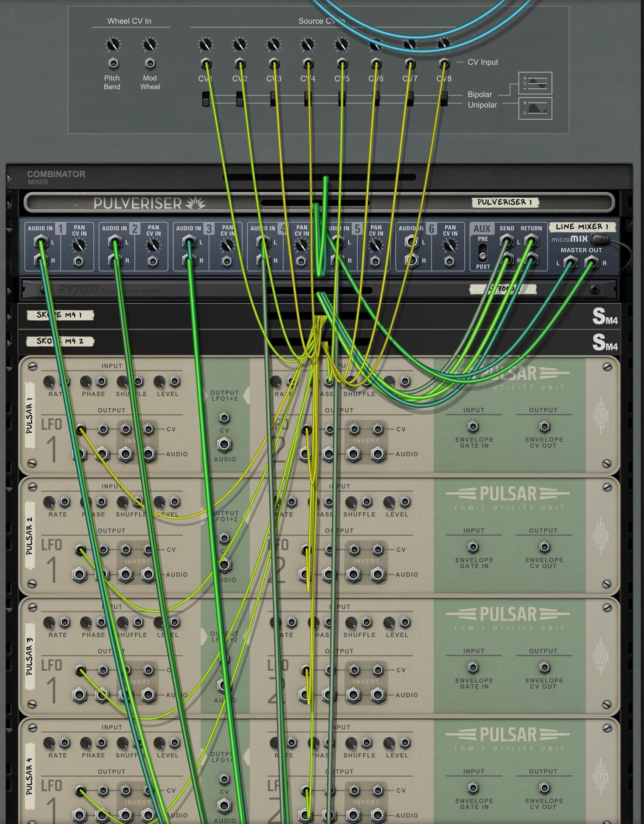
Task: Click Pulsar 2 Envelope Gate In jack
Action: [x=473, y=547]
